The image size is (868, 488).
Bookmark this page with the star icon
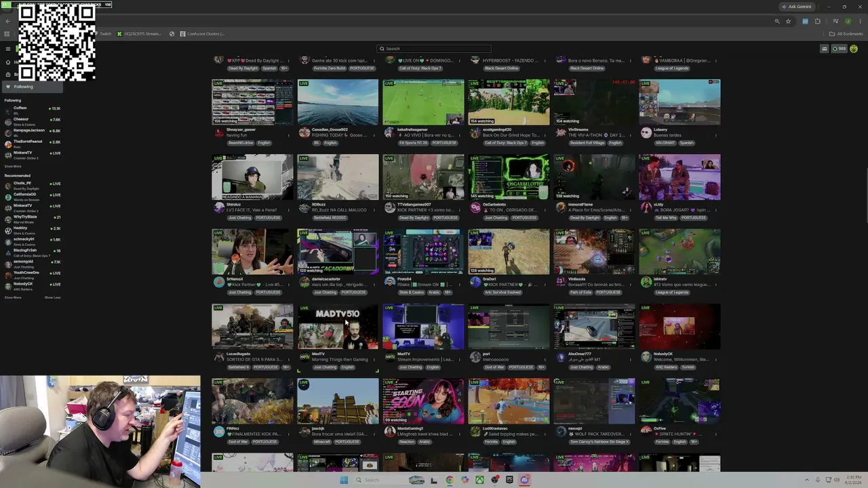(788, 21)
